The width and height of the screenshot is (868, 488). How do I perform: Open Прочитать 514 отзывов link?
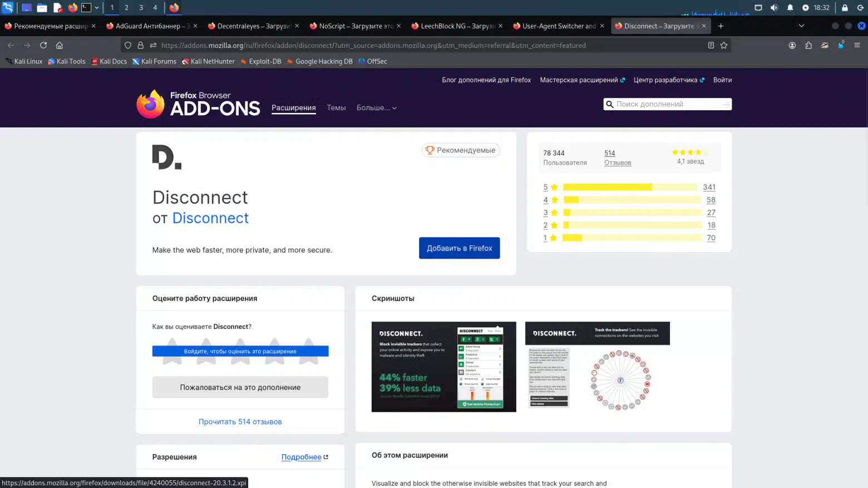click(240, 422)
